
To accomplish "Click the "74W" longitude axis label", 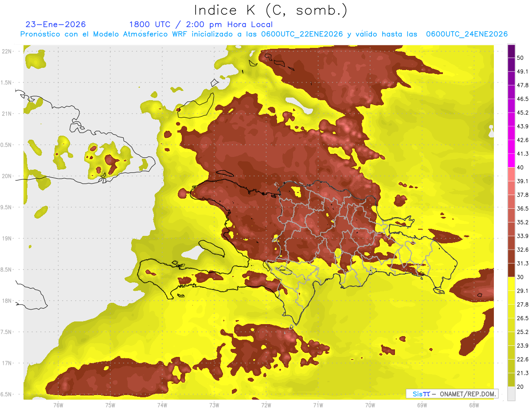I will pyautogui.click(x=162, y=405).
